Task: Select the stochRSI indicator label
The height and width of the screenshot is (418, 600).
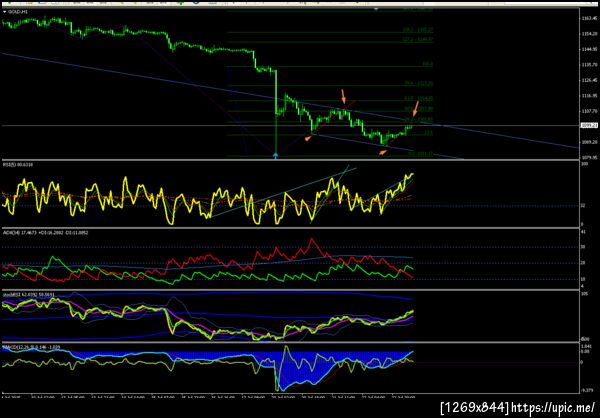Action: (x=28, y=295)
